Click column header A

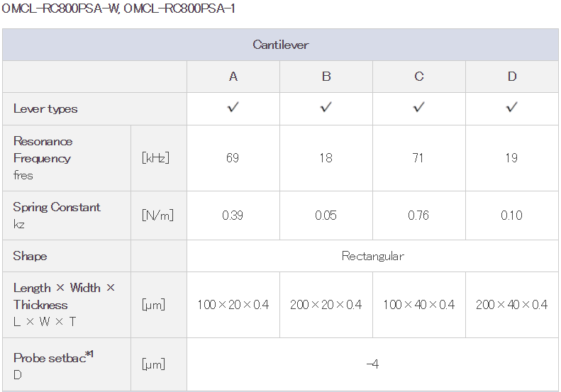(233, 77)
